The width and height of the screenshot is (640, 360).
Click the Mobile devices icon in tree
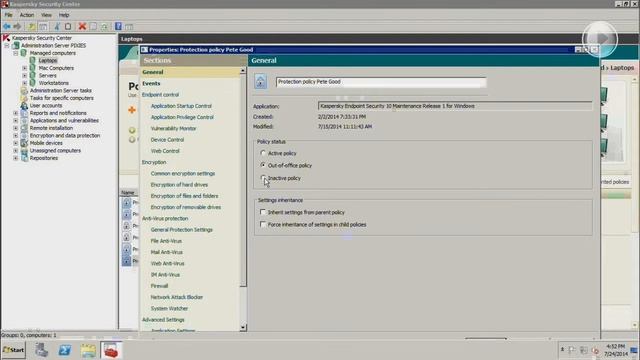[x=24, y=143]
